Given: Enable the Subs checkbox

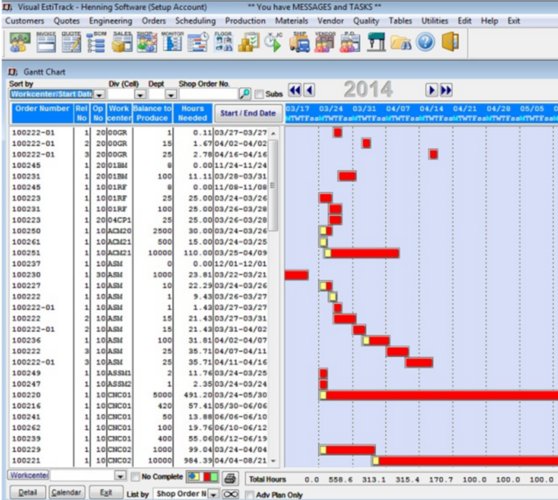Looking at the screenshot, I should [259, 94].
